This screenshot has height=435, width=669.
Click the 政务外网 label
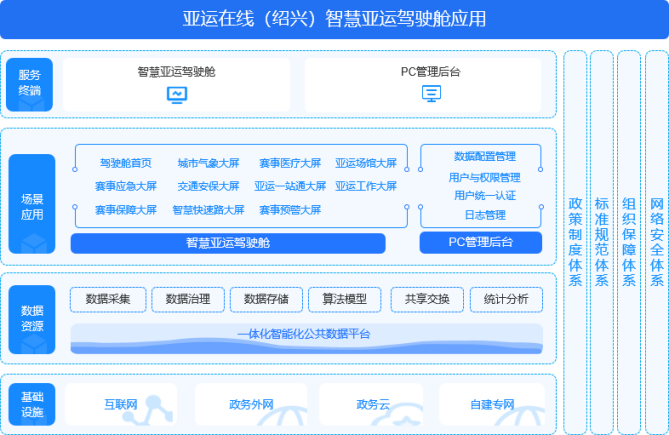251,405
